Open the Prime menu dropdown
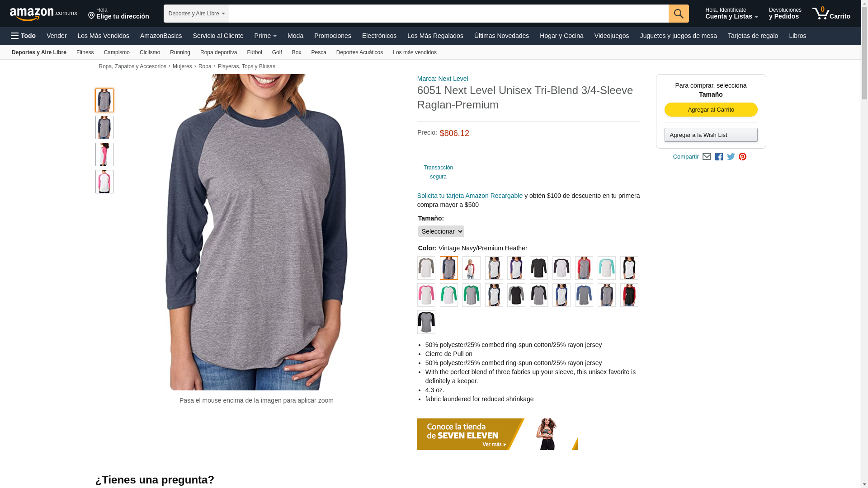 click(265, 36)
